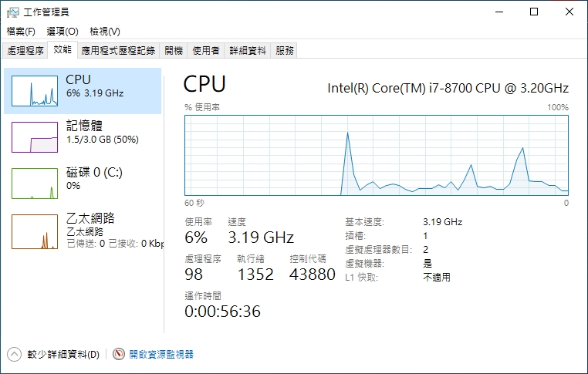
Task: Click the CPU usage graph area
Action: tap(377, 155)
